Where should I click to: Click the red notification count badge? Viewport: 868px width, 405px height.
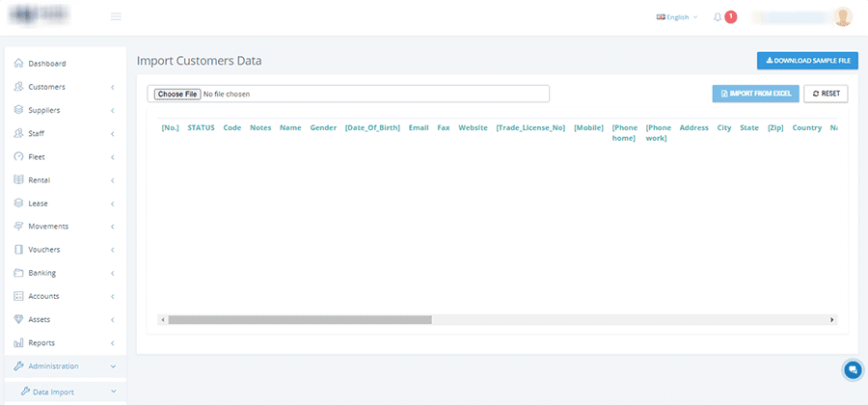click(731, 16)
